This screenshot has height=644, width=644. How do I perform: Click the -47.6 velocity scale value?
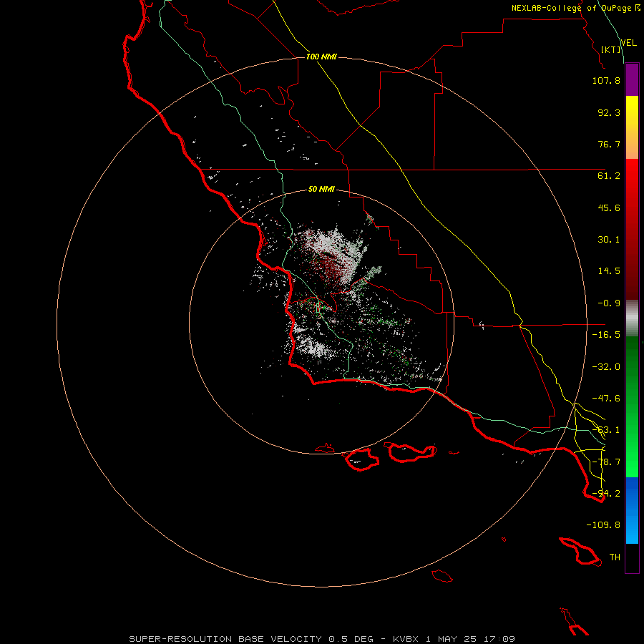[x=606, y=399]
